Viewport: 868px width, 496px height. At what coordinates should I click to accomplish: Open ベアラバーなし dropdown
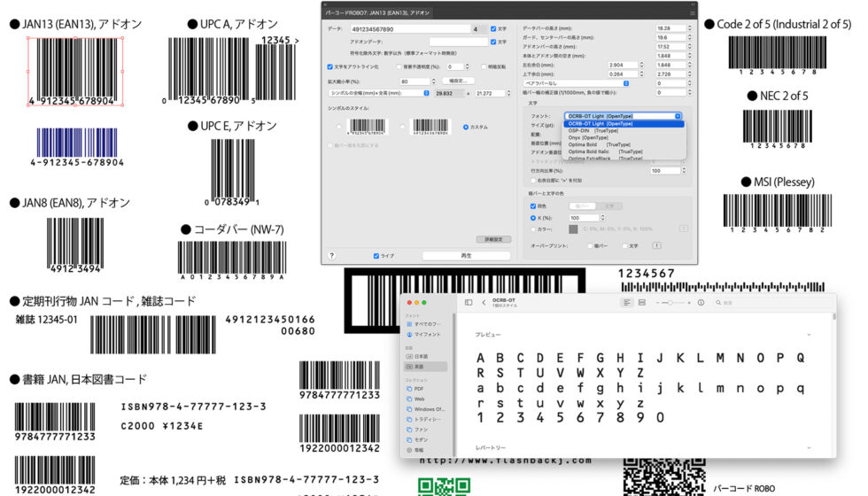pyautogui.click(x=577, y=83)
